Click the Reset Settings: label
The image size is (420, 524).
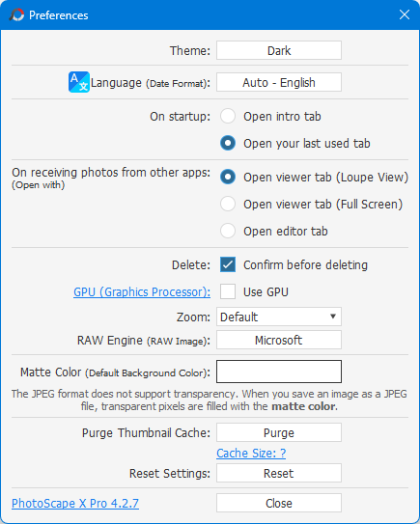[x=170, y=474]
